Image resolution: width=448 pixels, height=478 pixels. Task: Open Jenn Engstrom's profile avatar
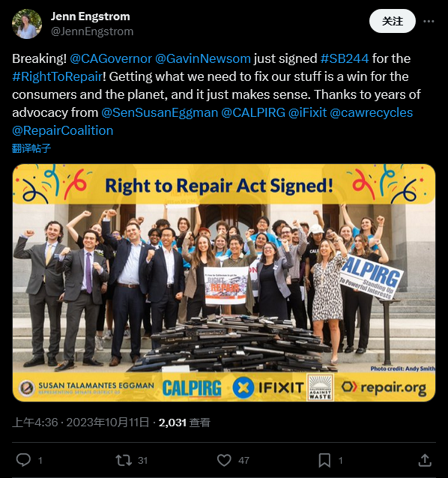[x=27, y=24]
